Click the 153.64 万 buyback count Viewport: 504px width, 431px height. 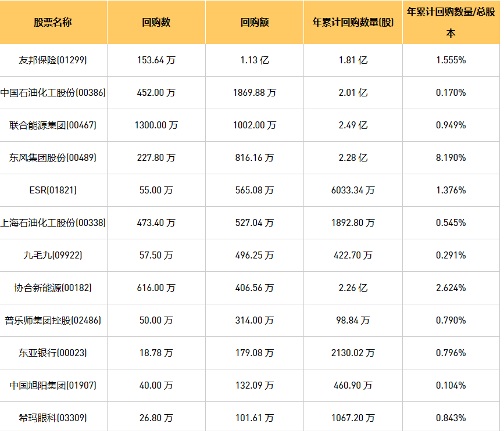point(156,60)
